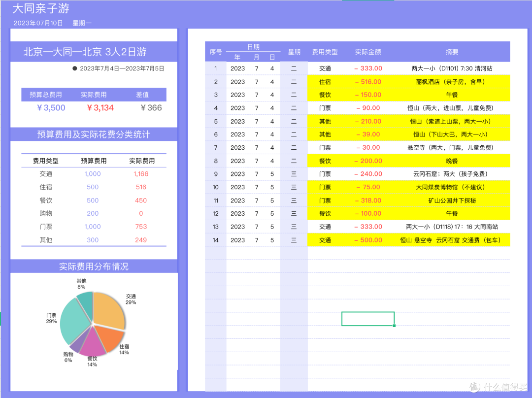Click the 摘要 column header

click(452, 52)
